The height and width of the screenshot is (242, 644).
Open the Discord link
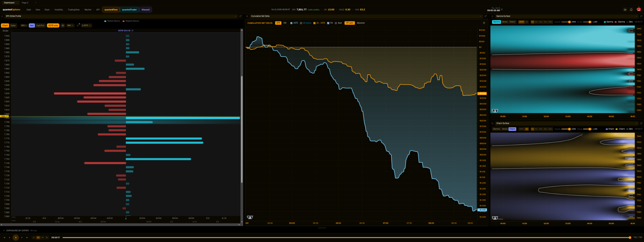146,9
